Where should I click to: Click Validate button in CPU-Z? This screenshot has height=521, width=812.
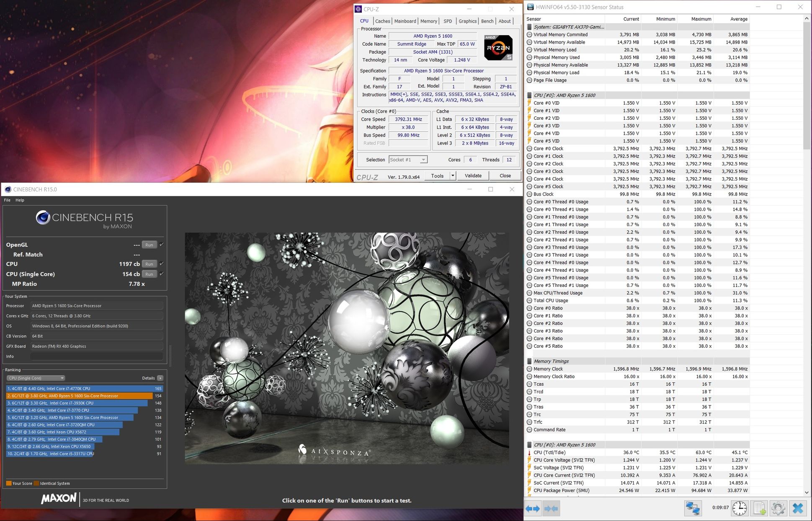pyautogui.click(x=473, y=176)
